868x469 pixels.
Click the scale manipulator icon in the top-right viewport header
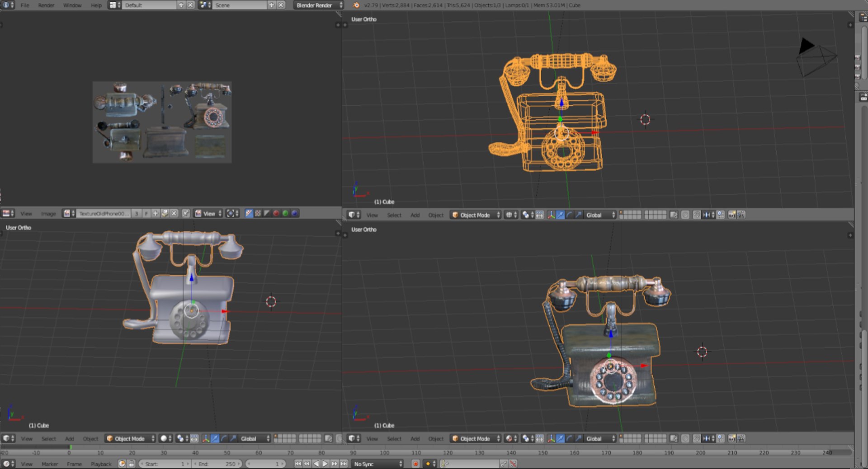(x=578, y=215)
